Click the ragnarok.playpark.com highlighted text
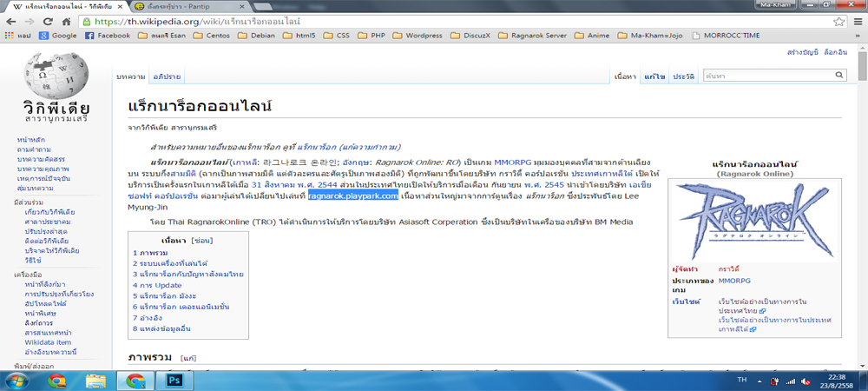Image resolution: width=868 pixels, height=391 pixels. pos(353,195)
